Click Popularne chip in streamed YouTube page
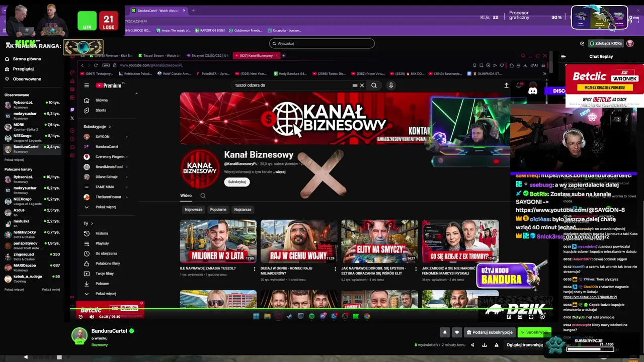 click(x=218, y=209)
